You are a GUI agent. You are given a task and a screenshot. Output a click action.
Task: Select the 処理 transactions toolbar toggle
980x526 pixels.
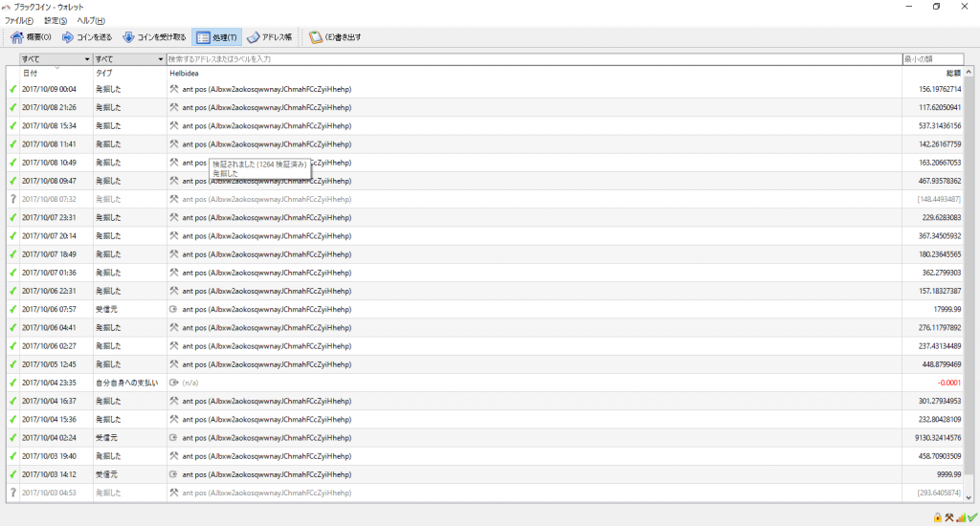tap(216, 37)
